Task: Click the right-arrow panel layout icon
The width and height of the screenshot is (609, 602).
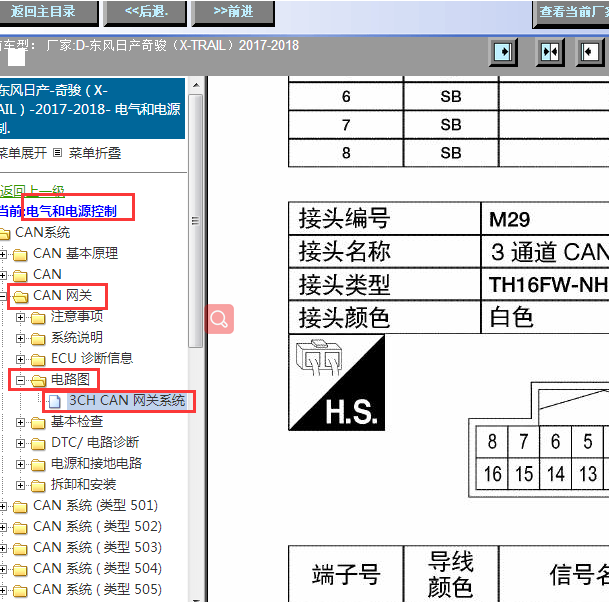Action: (503, 52)
